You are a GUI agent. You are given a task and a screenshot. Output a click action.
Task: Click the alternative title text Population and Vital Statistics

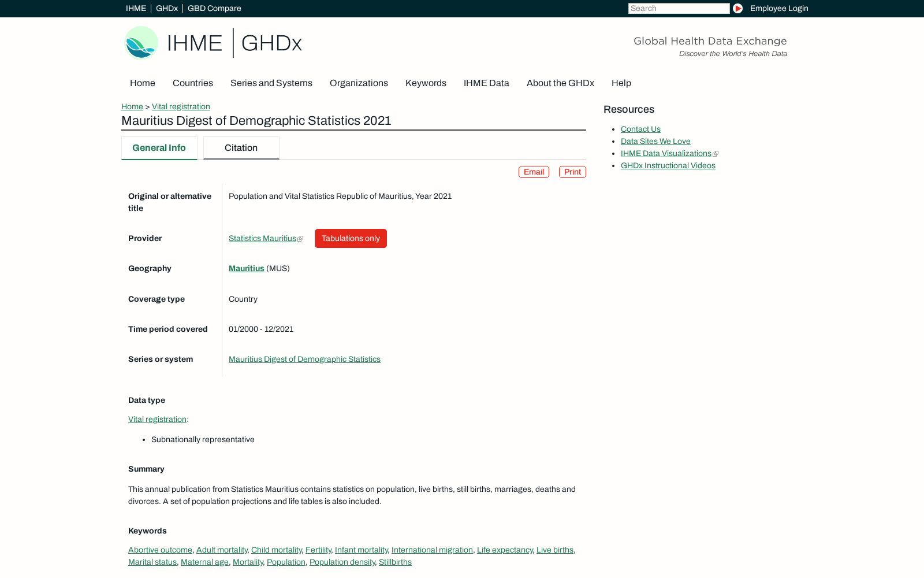click(340, 197)
